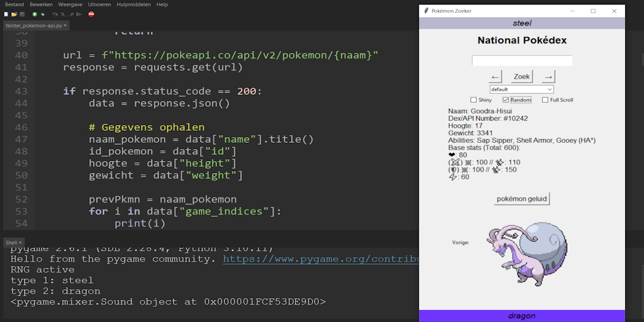Click the 'response = requests.get(url)' code line

point(153,67)
